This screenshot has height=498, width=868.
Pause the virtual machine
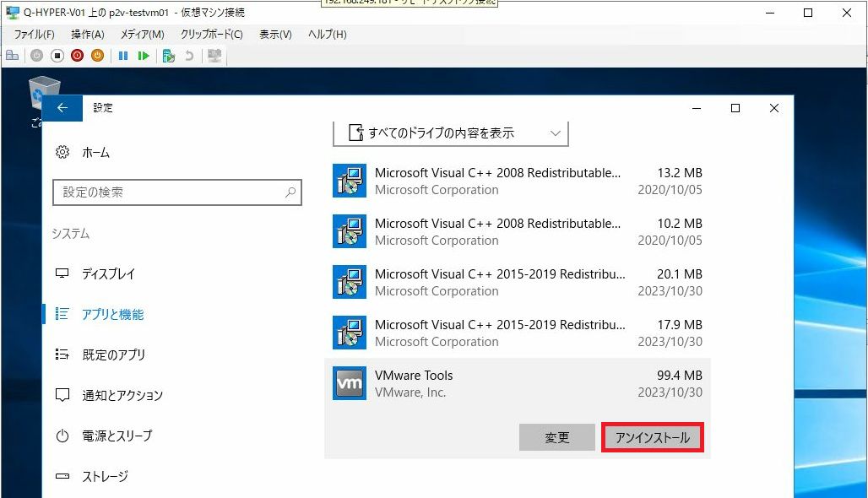[x=123, y=56]
